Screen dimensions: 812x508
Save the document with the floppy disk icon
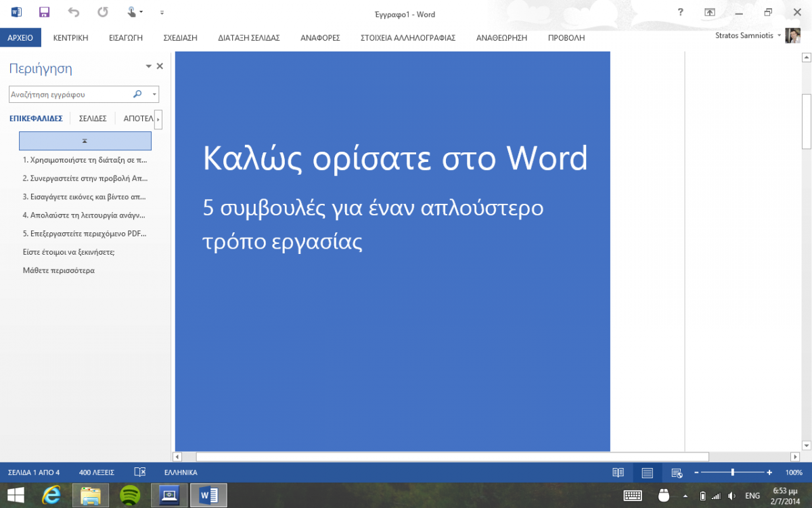coord(45,12)
